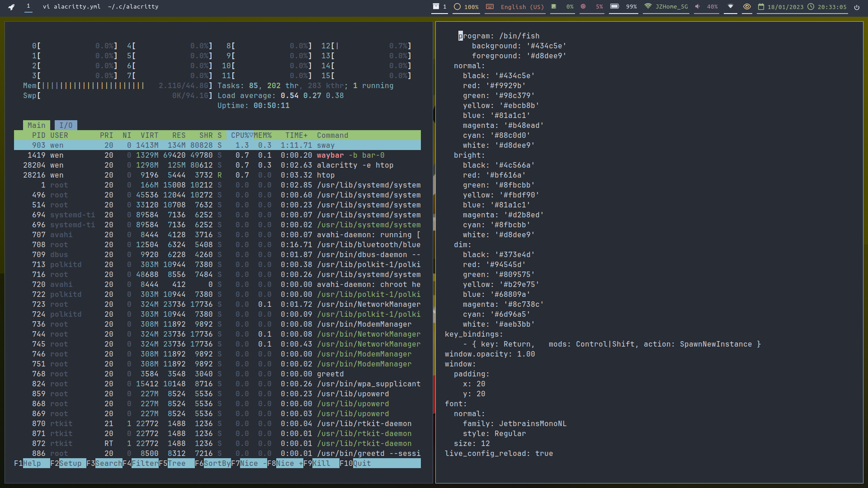The height and width of the screenshot is (488, 868).
Task: Click the tray dropdown wedge icon
Action: click(731, 7)
